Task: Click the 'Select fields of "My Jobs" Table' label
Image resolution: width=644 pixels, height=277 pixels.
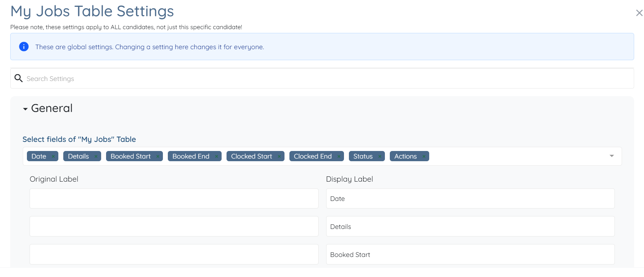Action: tap(79, 139)
